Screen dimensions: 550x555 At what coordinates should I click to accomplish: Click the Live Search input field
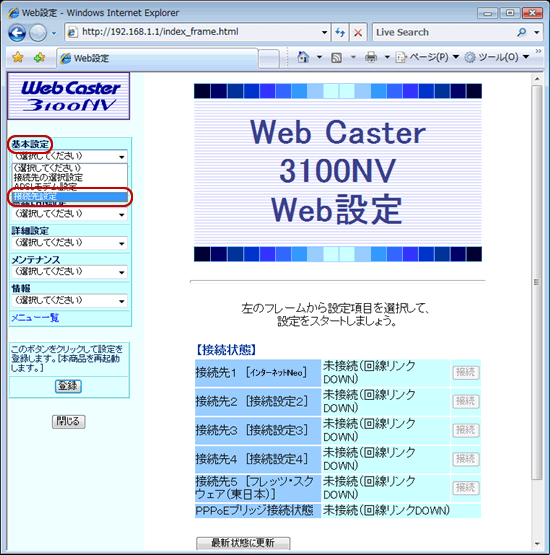444,32
